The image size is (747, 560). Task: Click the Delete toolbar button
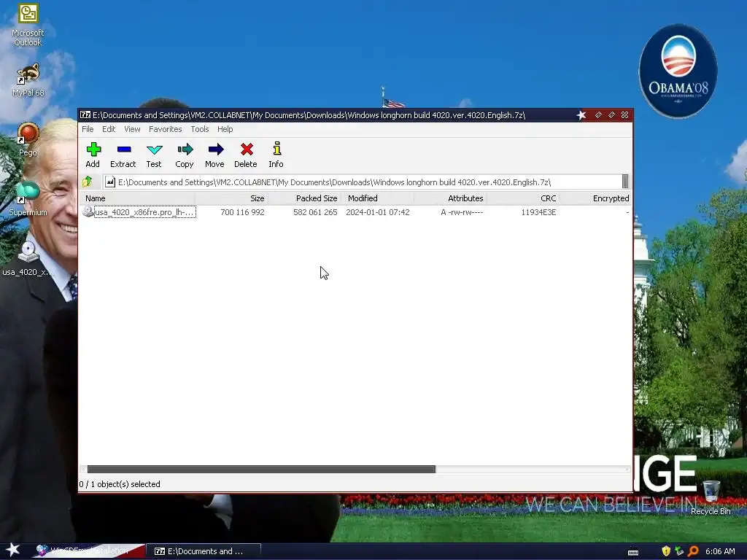tap(246, 155)
